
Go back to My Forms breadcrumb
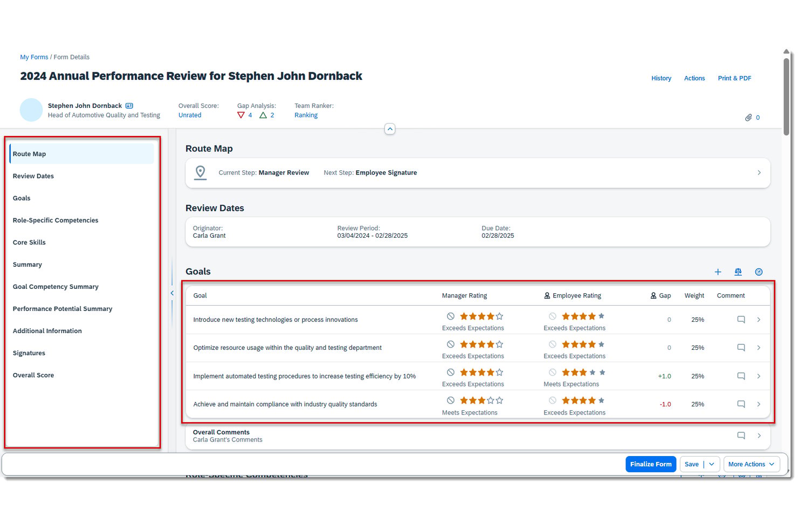[x=34, y=57]
